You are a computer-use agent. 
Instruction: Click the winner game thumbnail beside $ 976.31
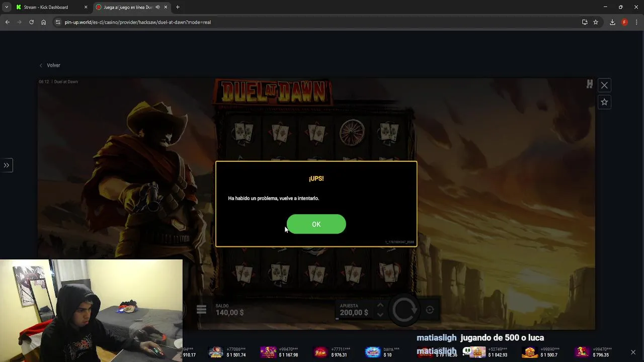point(320,352)
